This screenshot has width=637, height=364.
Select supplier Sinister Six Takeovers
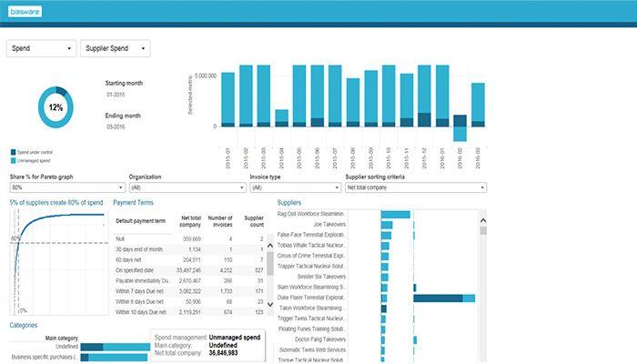pos(321,277)
